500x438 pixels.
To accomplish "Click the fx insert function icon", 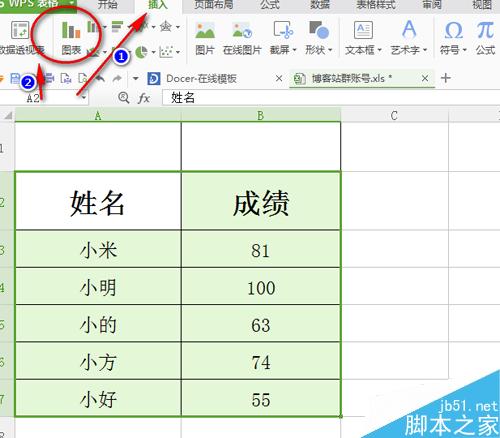I will [x=144, y=98].
